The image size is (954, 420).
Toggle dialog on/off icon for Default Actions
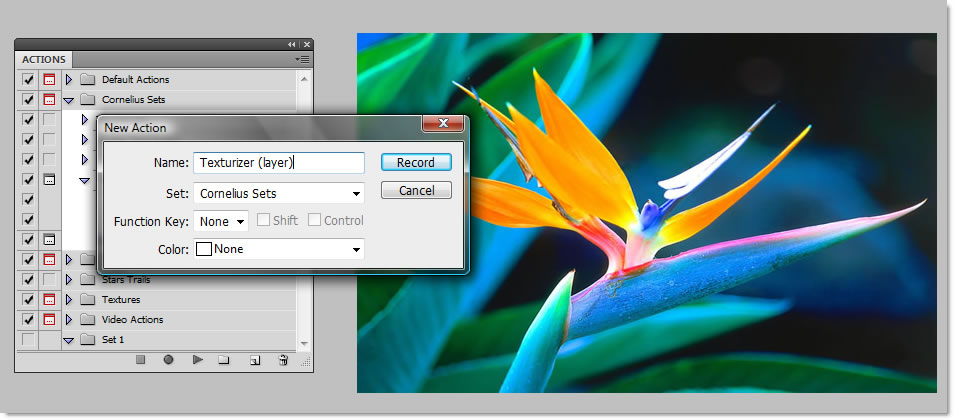coord(49,80)
